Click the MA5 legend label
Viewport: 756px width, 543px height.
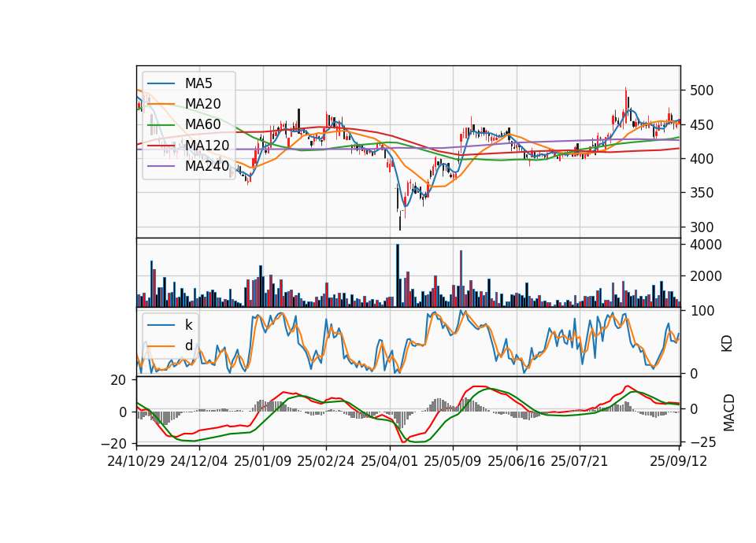(198, 83)
